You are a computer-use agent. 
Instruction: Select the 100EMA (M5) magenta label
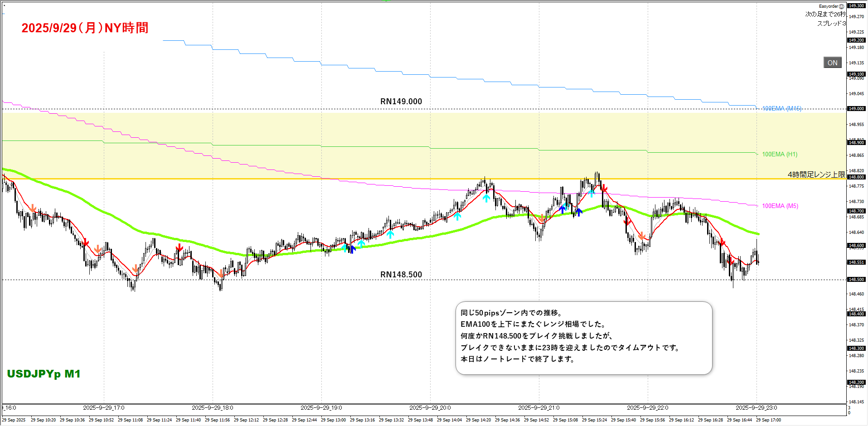(x=780, y=206)
